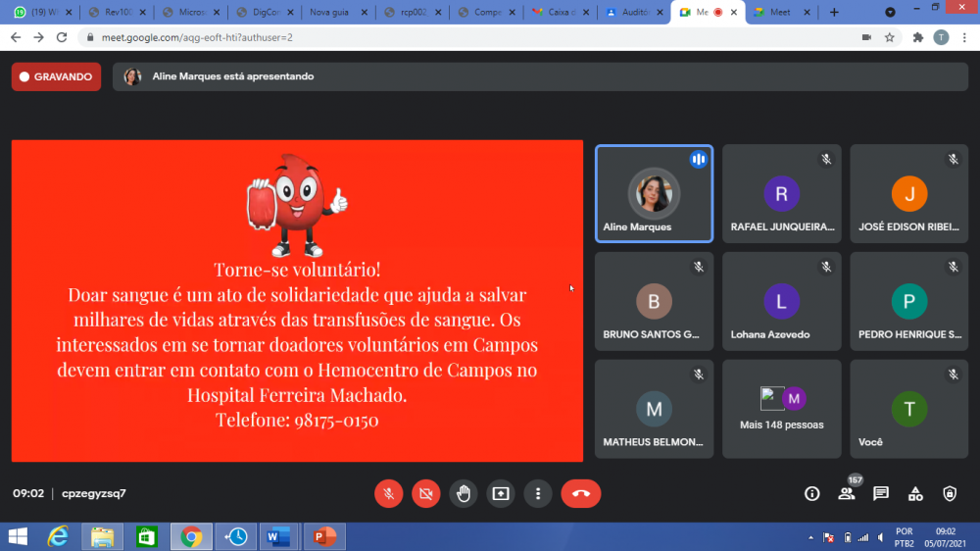Screen dimensions: 980x551
Task: Click the Present now screen share icon
Action: coord(501,494)
